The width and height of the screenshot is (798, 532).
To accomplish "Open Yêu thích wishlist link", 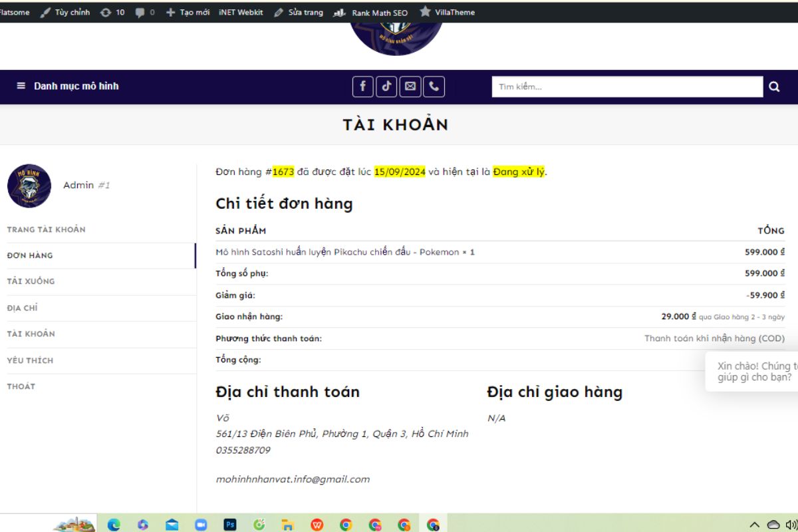I will click(30, 360).
